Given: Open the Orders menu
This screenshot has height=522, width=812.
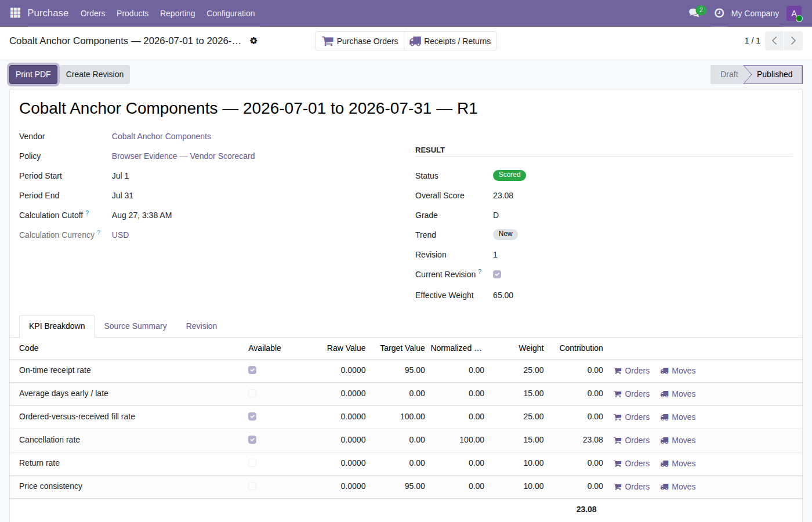Looking at the screenshot, I should coord(93,13).
